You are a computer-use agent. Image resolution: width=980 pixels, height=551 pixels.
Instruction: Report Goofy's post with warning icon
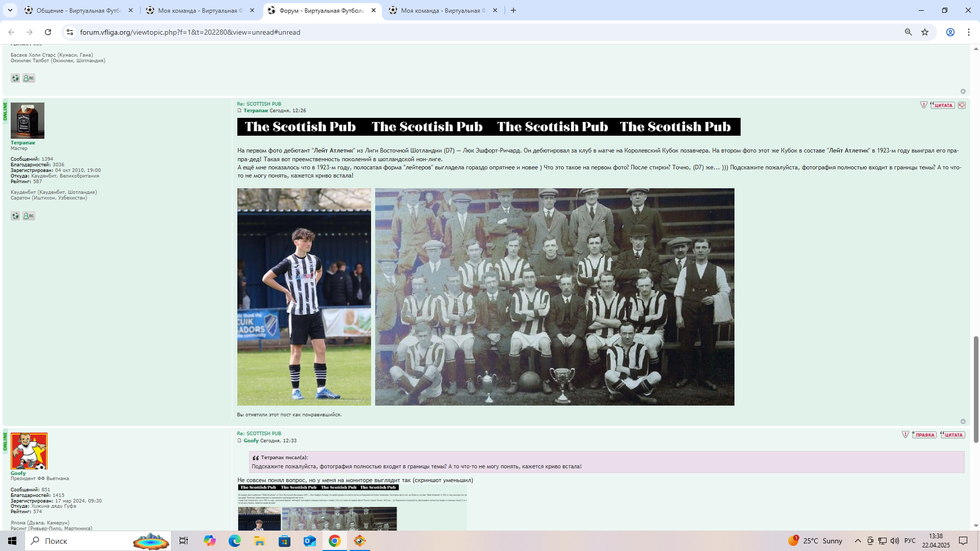pos(905,435)
